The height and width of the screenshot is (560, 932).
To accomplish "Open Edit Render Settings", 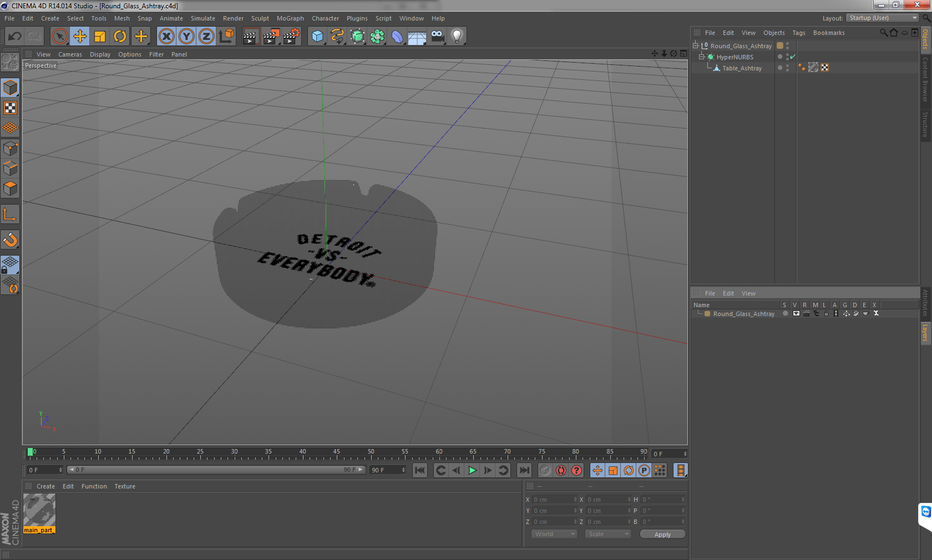I will [292, 37].
